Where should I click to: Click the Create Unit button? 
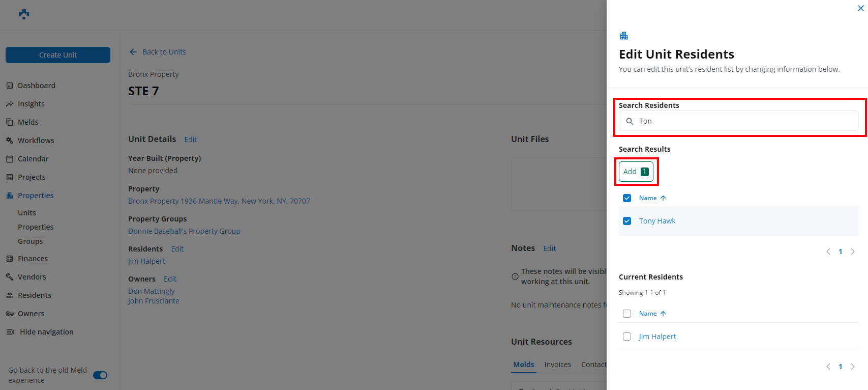point(58,55)
